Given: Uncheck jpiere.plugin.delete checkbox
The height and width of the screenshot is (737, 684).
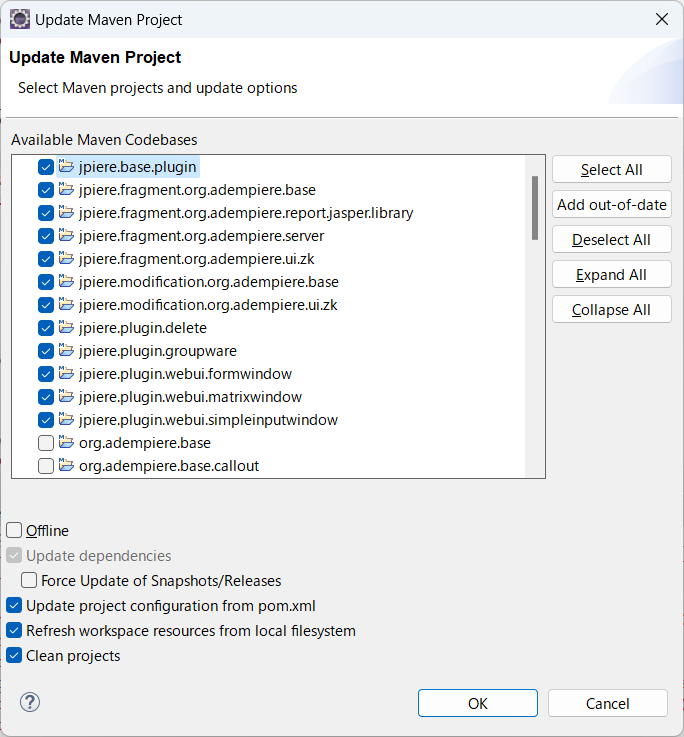Looking at the screenshot, I should [x=46, y=328].
